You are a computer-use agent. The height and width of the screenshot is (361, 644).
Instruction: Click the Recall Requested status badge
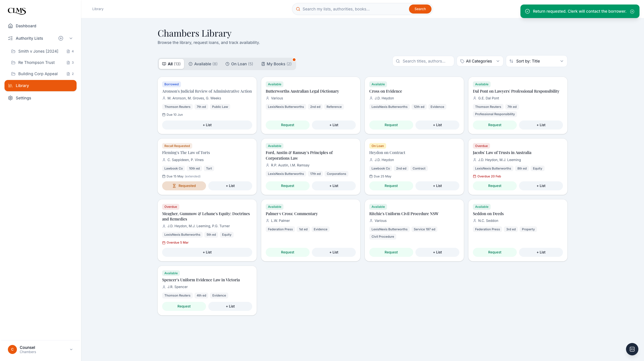[177, 146]
